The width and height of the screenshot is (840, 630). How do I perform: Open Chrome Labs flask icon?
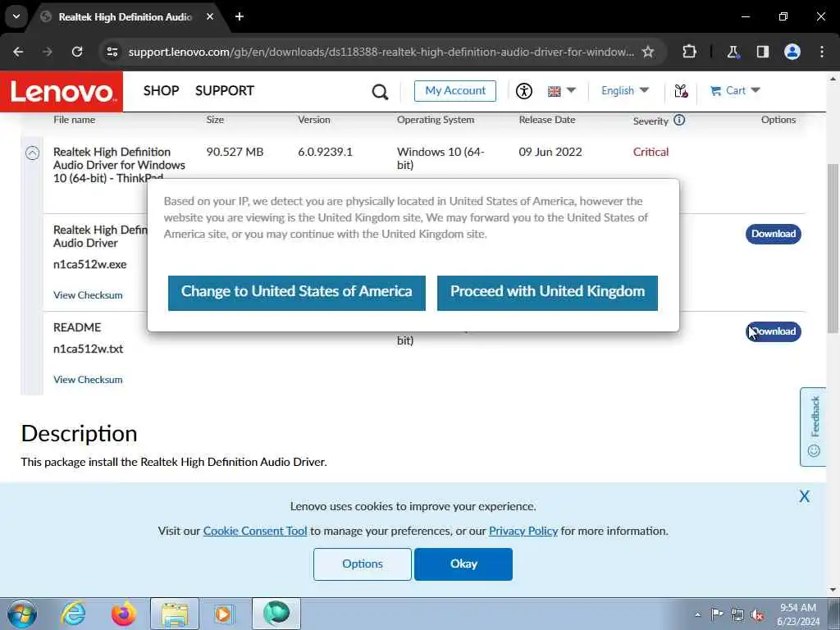(733, 52)
